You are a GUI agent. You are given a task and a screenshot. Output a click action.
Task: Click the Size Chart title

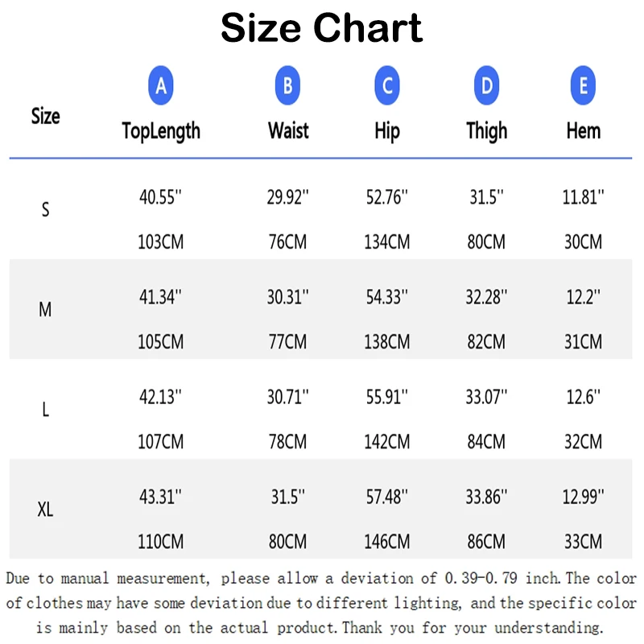(x=321, y=28)
